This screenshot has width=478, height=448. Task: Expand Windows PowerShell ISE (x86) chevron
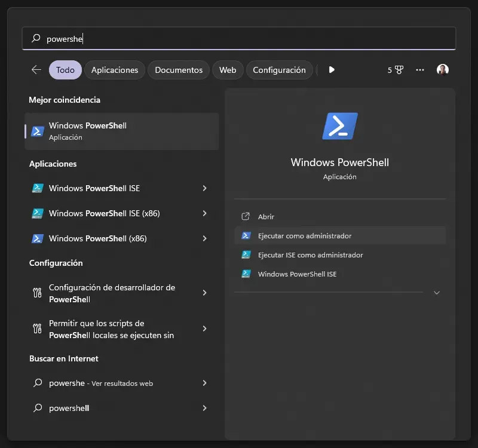[x=204, y=213]
